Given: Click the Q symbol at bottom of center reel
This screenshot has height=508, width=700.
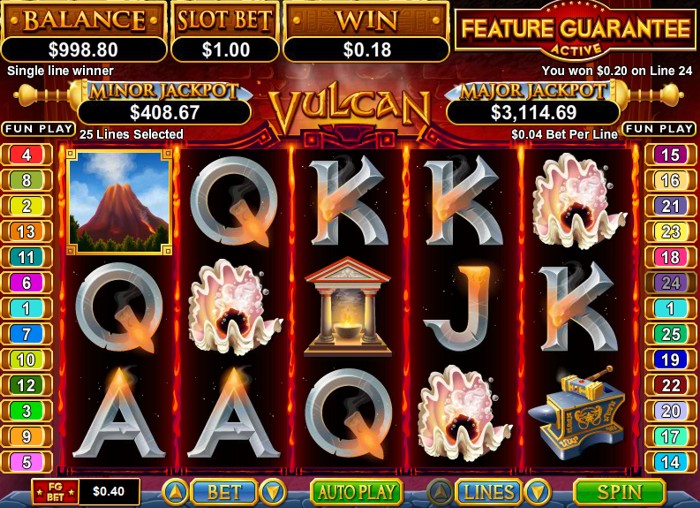Looking at the screenshot, I should click(x=348, y=412).
